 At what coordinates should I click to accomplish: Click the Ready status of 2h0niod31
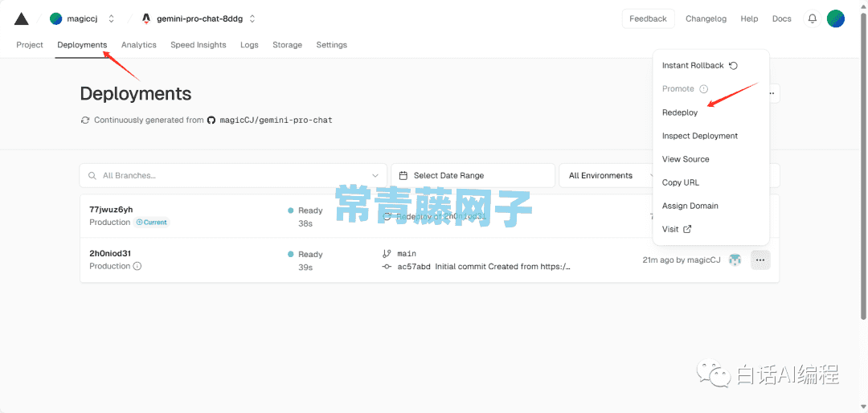pyautogui.click(x=305, y=254)
